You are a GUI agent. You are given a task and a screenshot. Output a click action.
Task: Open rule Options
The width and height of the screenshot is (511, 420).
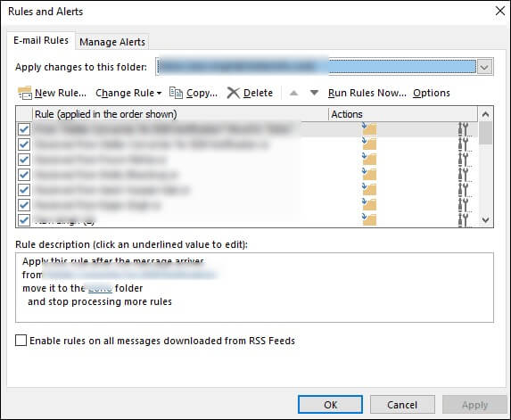(x=432, y=94)
